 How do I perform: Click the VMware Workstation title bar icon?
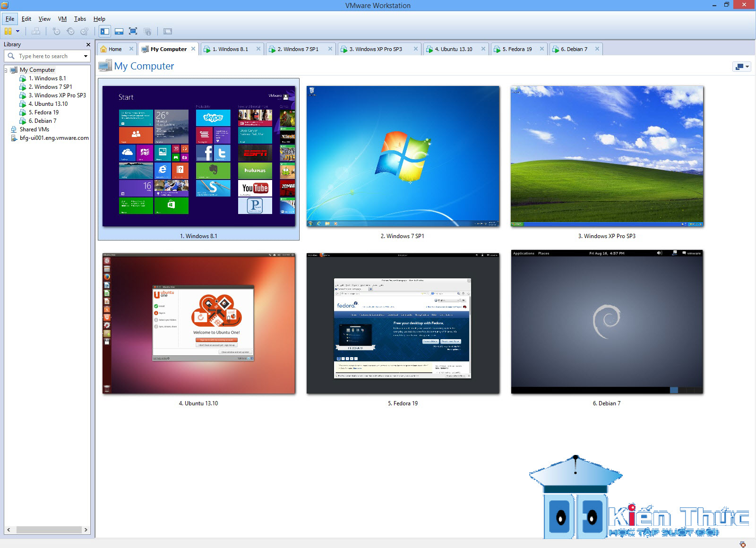click(6, 5)
